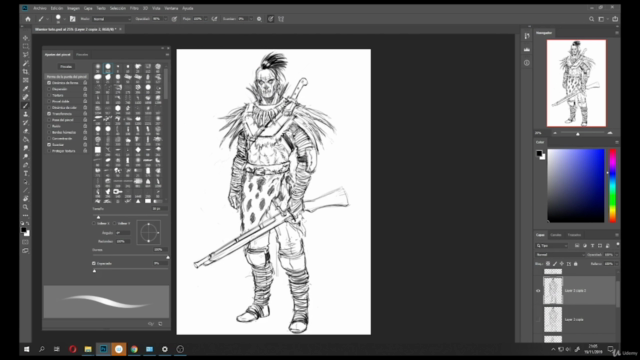640x360 pixels.
Task: Open painting Mode dropdown in options bar
Action: [112, 19]
